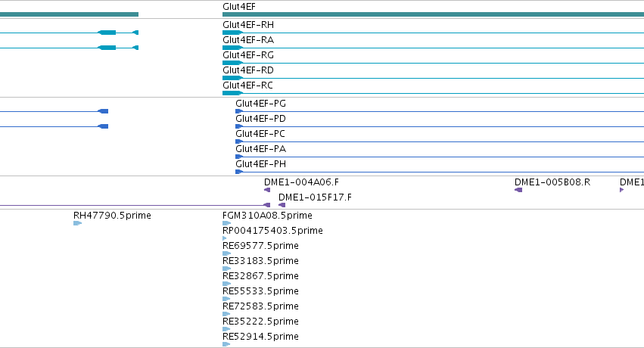Select the DME1-005B08.R purple arrow glyph
Image resolution: width=644 pixels, height=348 pixels.
[518, 190]
